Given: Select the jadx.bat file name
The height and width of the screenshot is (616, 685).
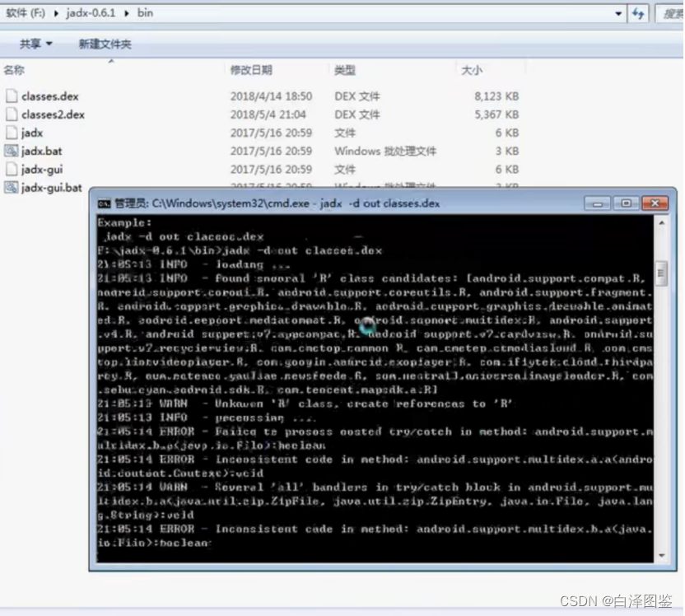Looking at the screenshot, I should [42, 152].
